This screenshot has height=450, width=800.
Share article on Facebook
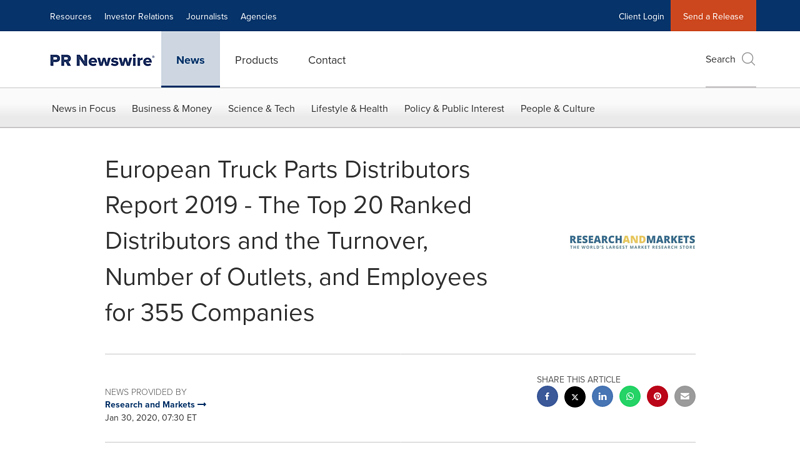[547, 396]
